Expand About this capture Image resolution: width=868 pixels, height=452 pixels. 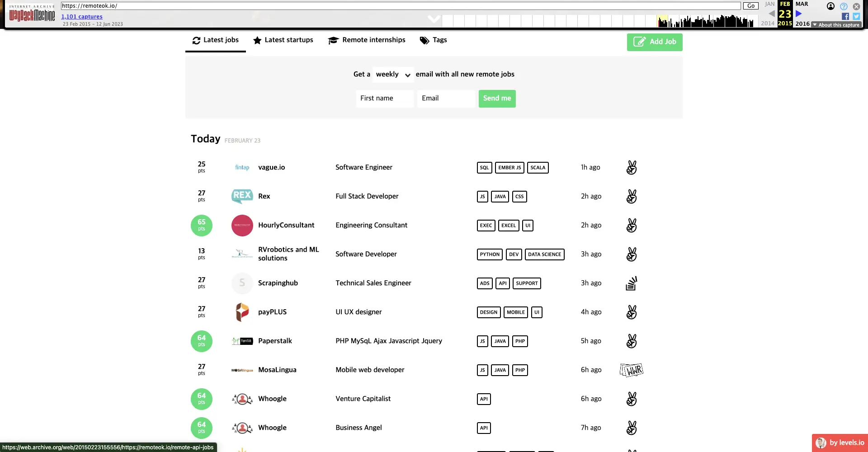click(836, 25)
